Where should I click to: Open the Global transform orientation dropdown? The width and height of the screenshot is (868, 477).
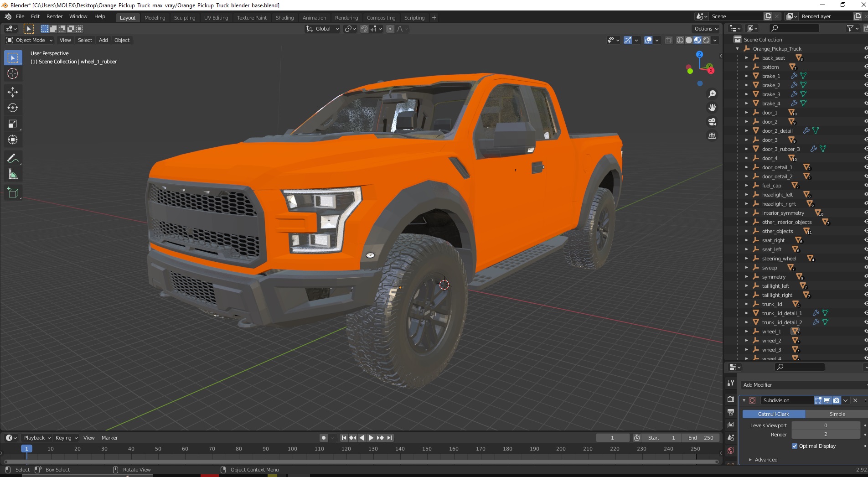(322, 29)
